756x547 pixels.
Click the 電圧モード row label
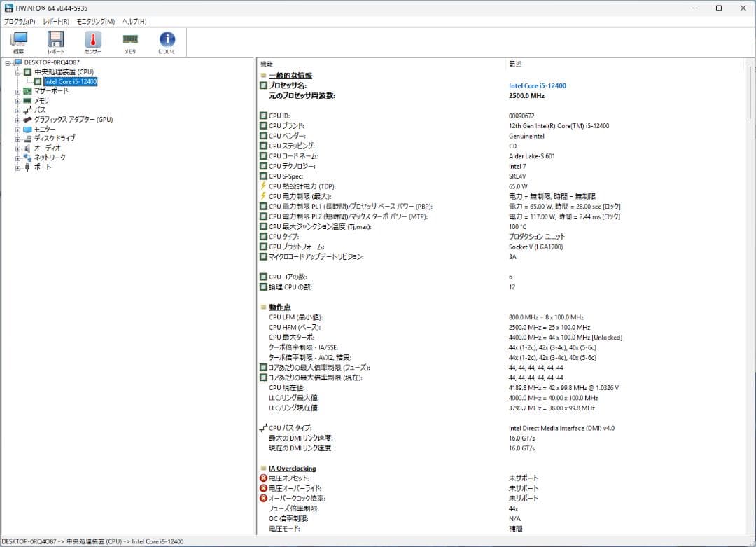pos(284,529)
